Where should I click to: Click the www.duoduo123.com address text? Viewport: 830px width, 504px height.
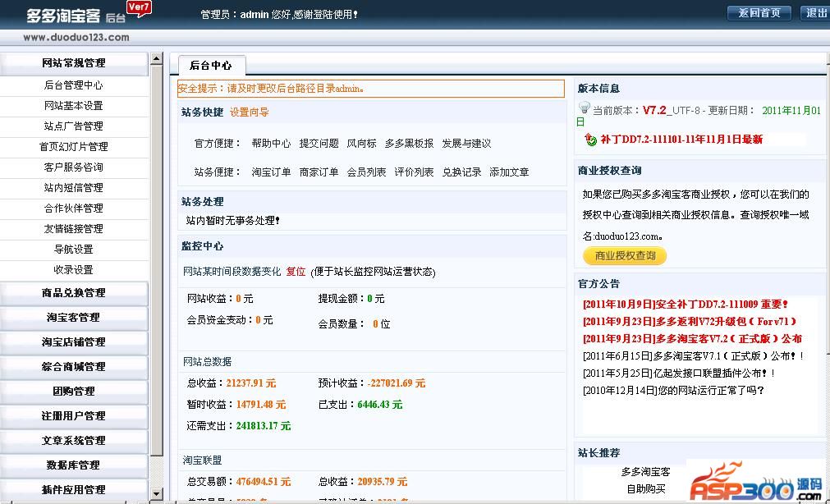76,38
